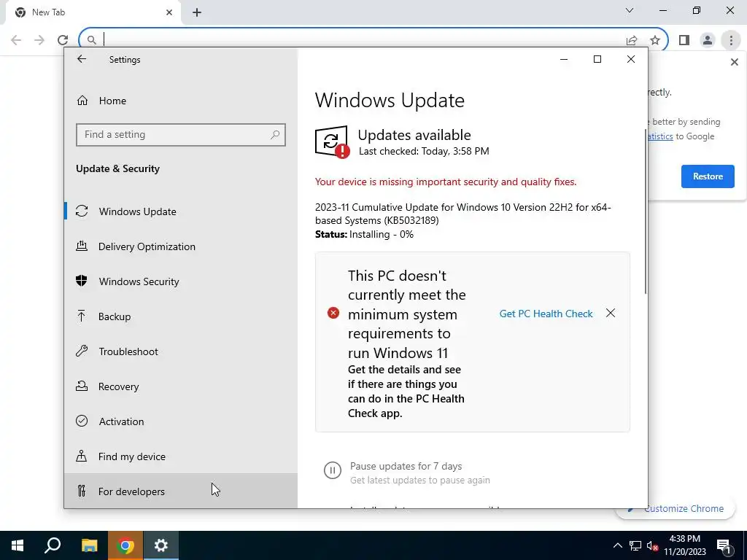
Task: Open Find my device settings
Action: tap(181, 456)
